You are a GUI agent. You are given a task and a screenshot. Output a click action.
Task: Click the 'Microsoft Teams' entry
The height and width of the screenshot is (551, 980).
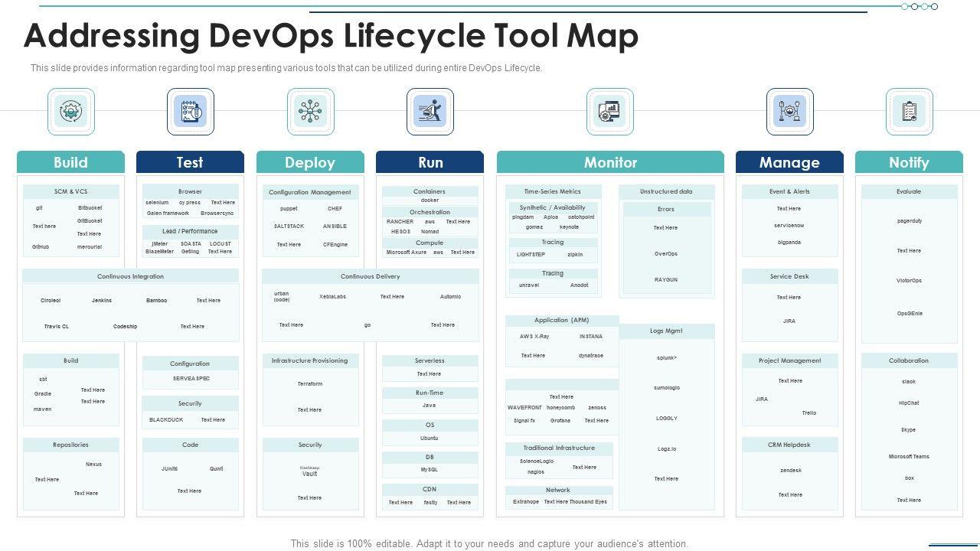coord(909,457)
